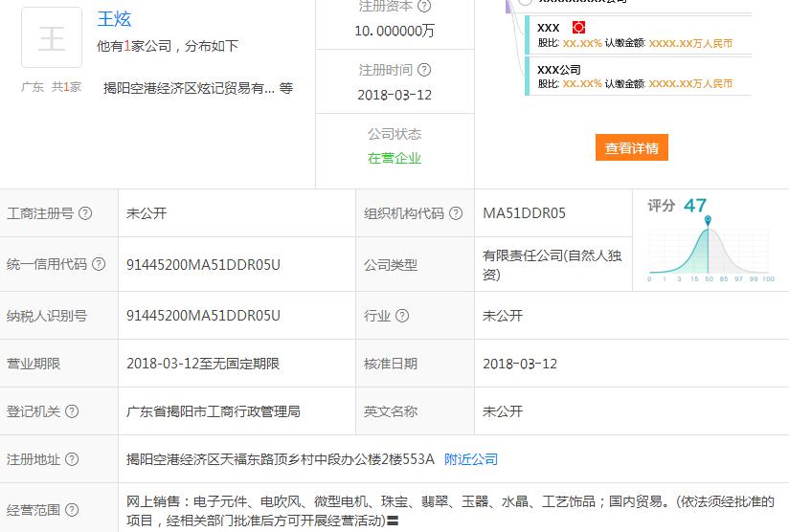Click the 王 avatar thumbnail
This screenshot has width=789, height=532.
tap(52, 37)
